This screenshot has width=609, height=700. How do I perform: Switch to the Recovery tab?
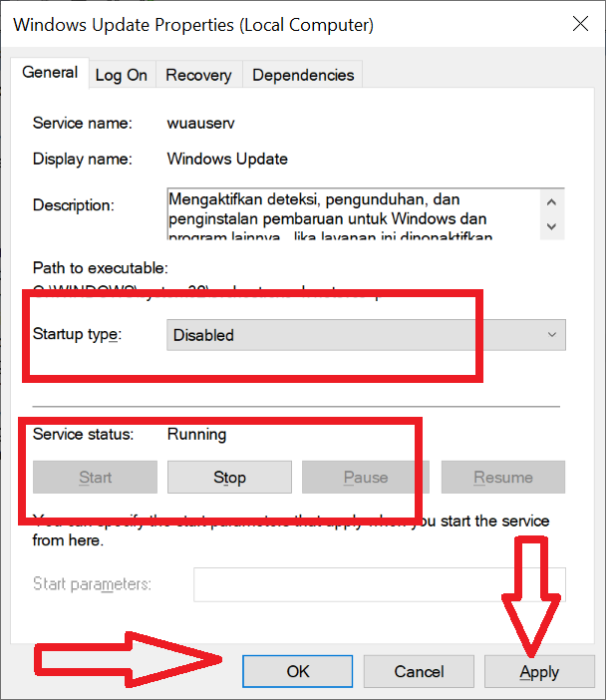(198, 75)
